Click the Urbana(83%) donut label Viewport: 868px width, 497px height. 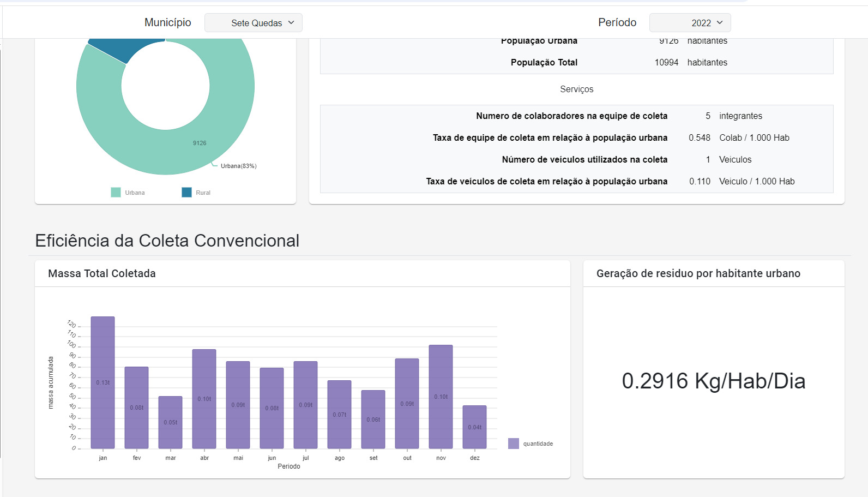(238, 166)
